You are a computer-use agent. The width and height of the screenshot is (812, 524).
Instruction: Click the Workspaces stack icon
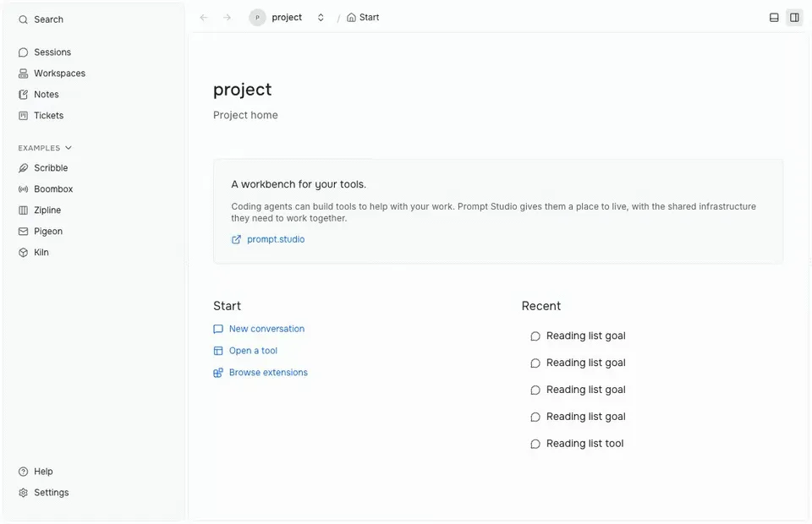coord(23,74)
